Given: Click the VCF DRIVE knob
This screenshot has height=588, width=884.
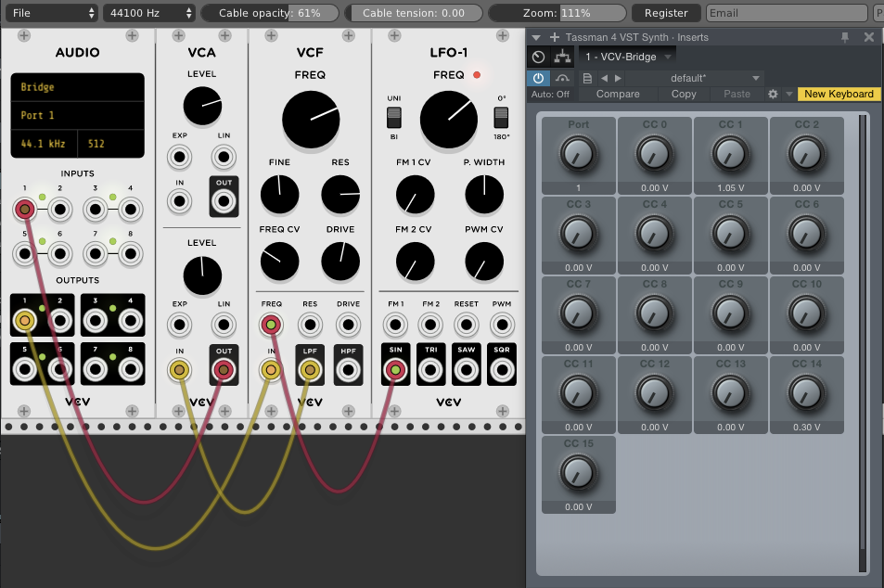Looking at the screenshot, I should pyautogui.click(x=340, y=262).
